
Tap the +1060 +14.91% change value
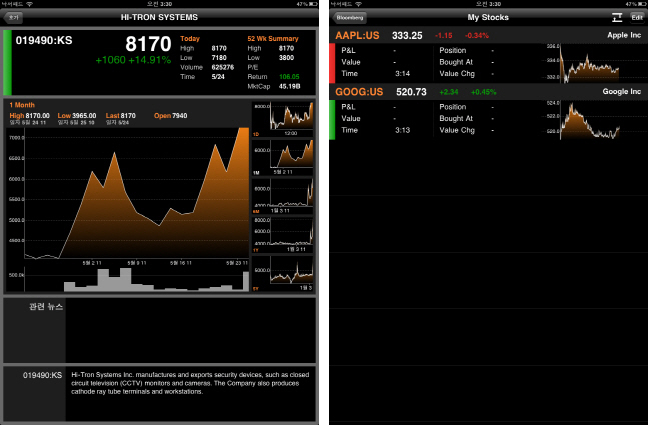click(x=133, y=60)
